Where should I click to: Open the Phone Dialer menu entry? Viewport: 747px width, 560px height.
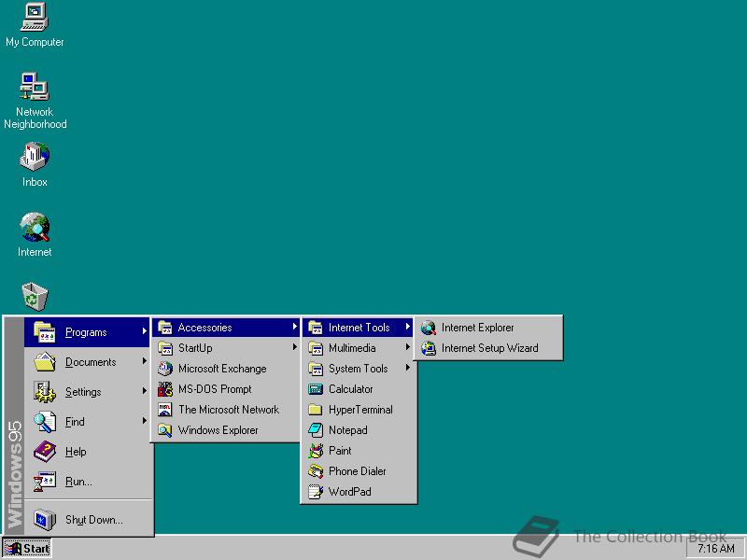tap(359, 471)
